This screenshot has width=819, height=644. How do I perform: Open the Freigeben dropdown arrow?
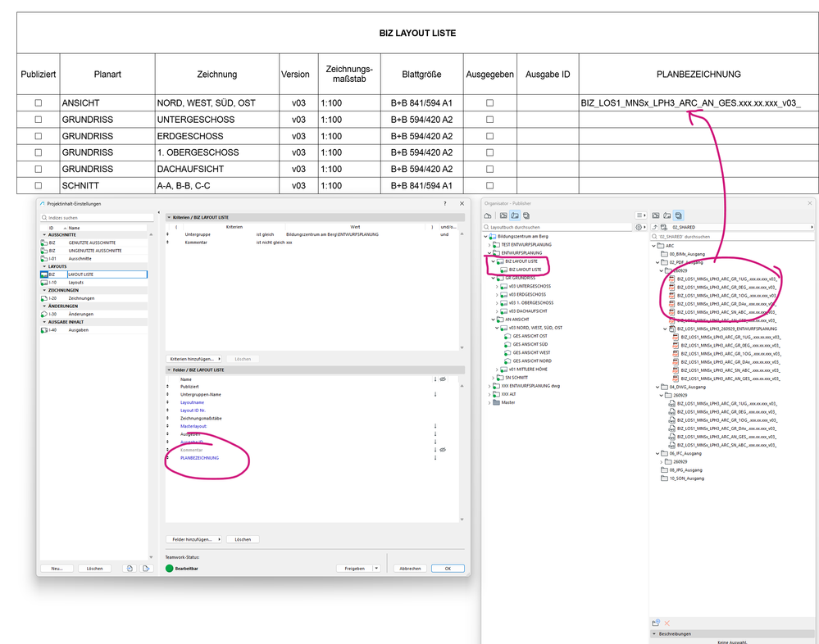pos(376,569)
